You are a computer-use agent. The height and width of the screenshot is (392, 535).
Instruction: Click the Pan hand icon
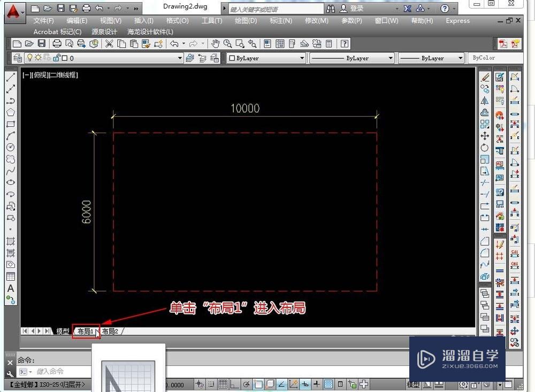click(215, 44)
